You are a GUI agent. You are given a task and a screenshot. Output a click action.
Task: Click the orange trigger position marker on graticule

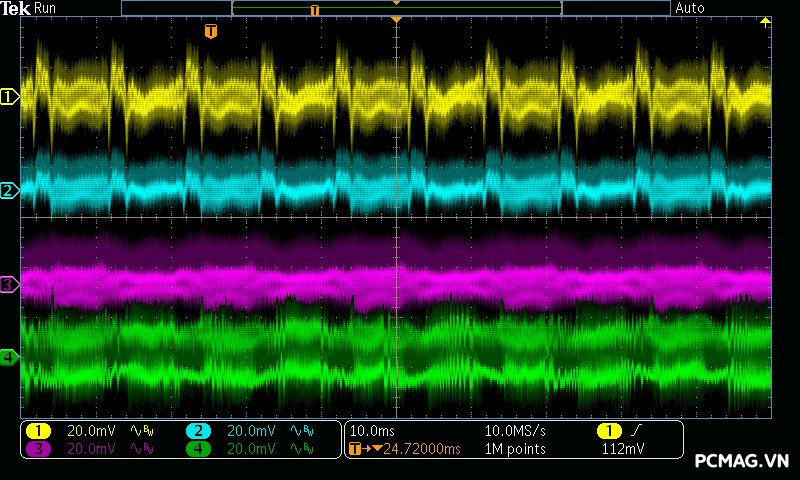click(x=210, y=32)
